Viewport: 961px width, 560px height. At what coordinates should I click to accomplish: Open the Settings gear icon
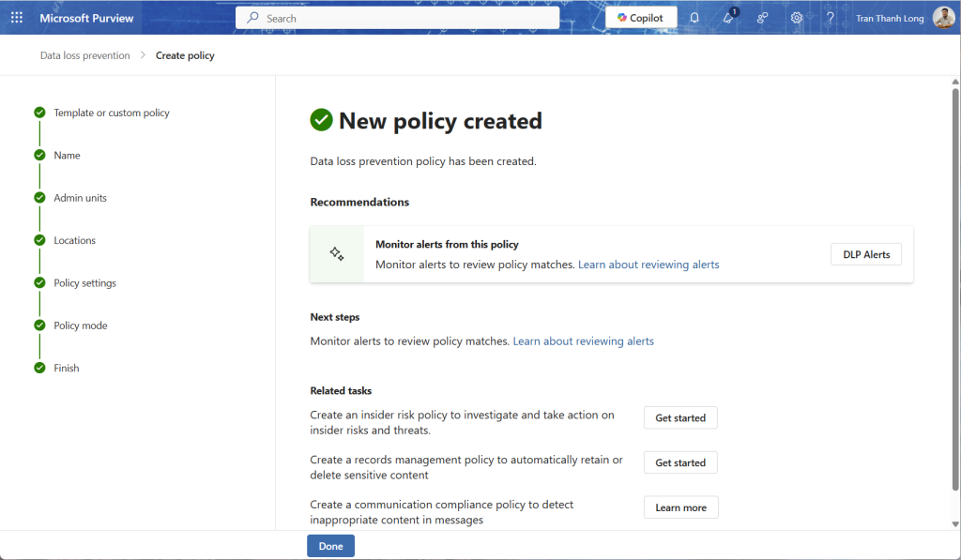tap(797, 18)
